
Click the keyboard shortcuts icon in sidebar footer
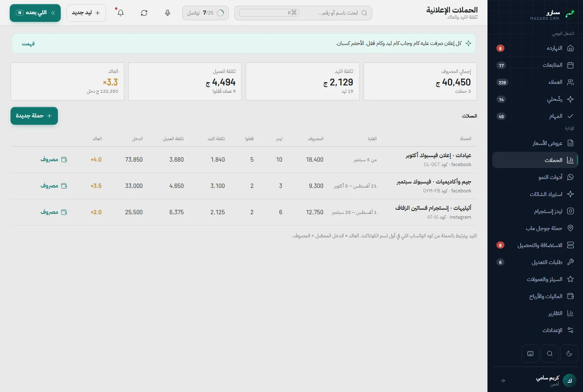(x=530, y=354)
